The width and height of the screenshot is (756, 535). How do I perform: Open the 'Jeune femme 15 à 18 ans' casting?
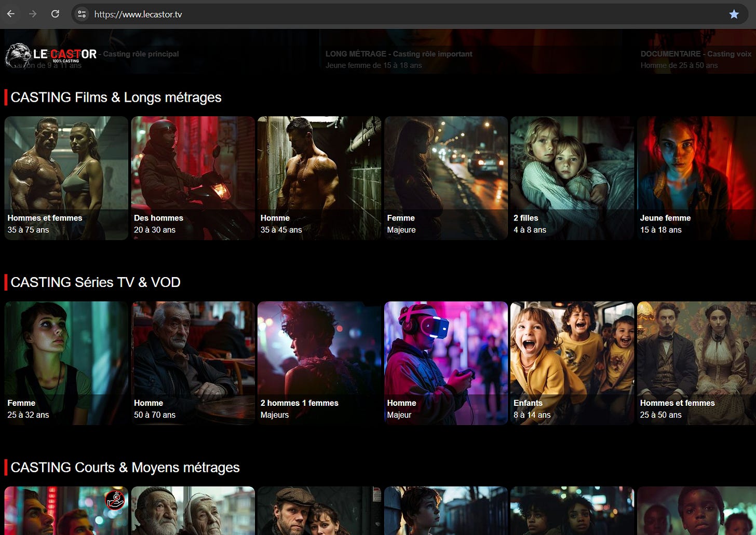pos(696,177)
